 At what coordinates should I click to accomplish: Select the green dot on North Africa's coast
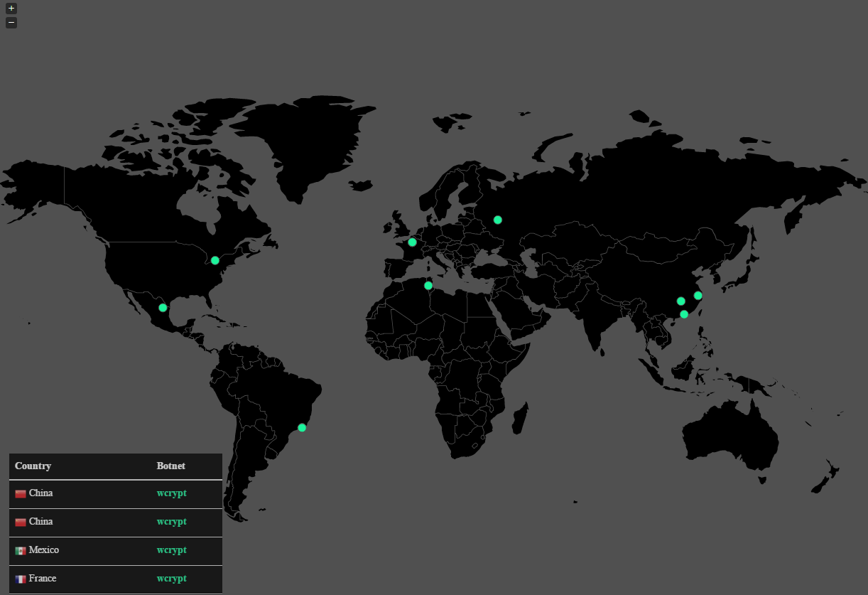[x=428, y=286]
